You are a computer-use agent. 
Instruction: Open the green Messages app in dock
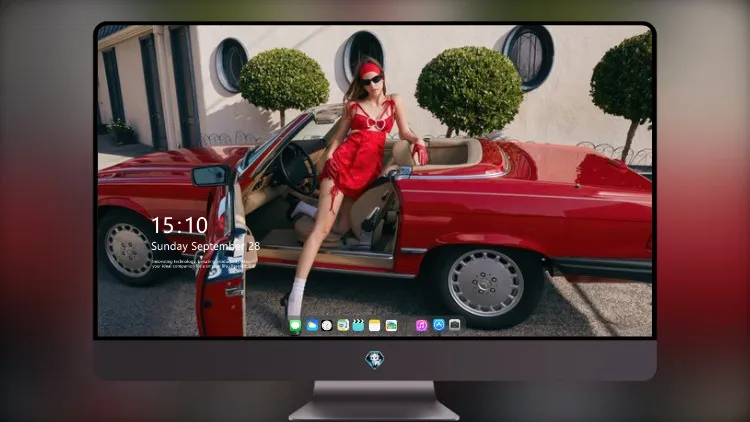295,325
